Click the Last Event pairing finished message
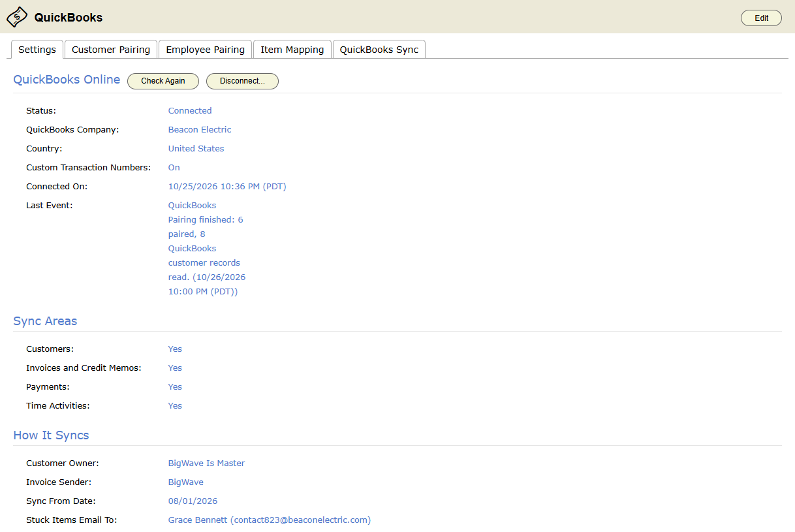The height and width of the screenshot is (532, 795). point(207,248)
